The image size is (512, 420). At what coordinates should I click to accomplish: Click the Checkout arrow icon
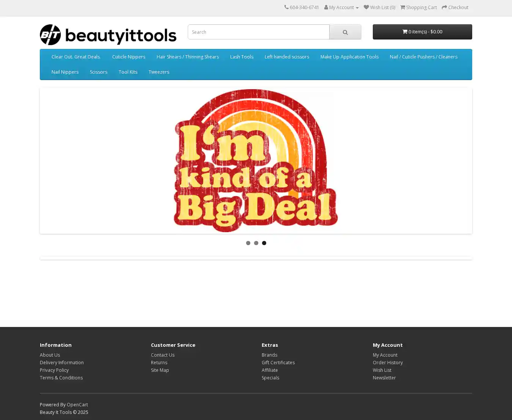444,7
